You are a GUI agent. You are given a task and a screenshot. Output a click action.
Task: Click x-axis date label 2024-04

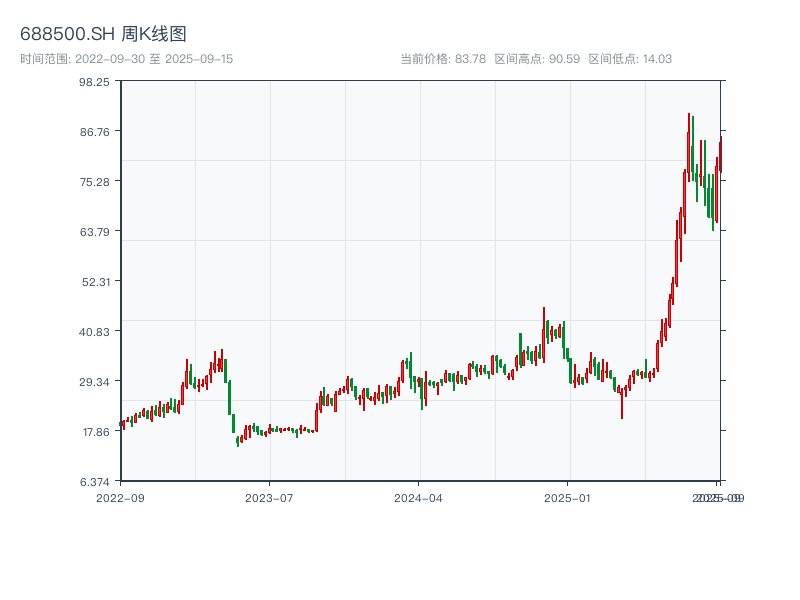click(x=418, y=498)
